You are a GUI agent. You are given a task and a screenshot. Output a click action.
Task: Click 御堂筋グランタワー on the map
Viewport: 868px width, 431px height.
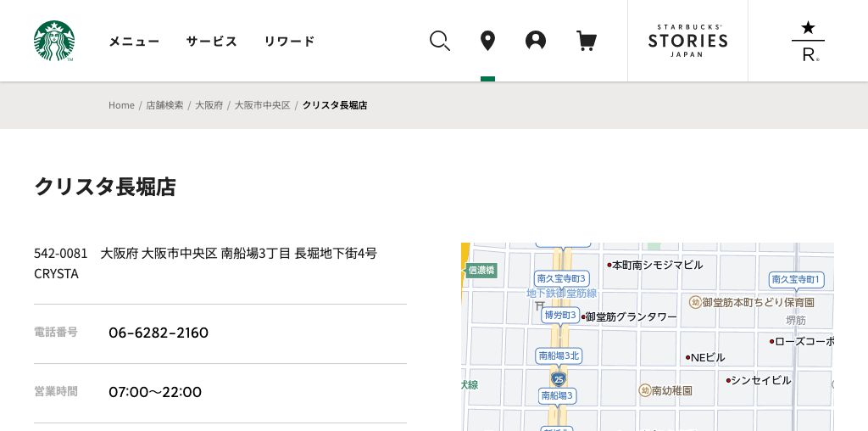pyautogui.click(x=631, y=316)
